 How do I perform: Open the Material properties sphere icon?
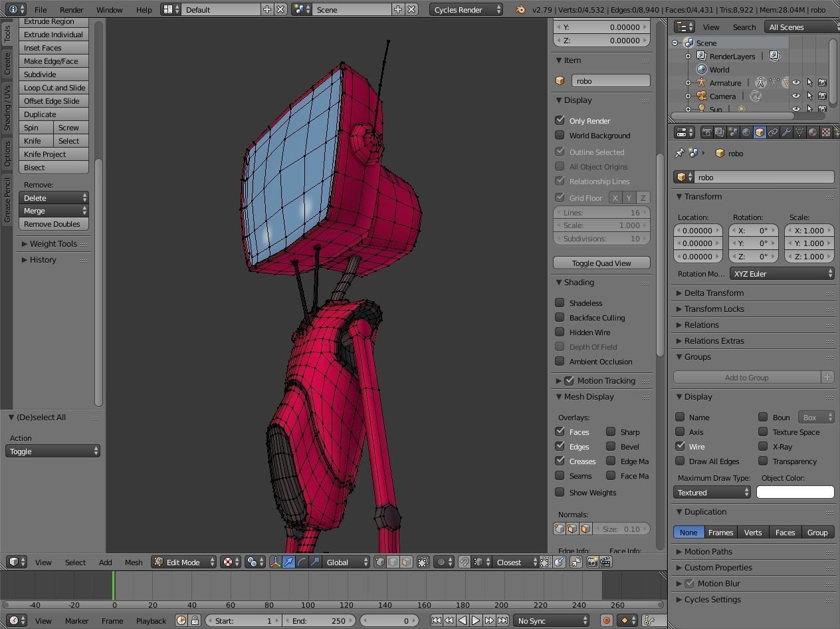(813, 132)
